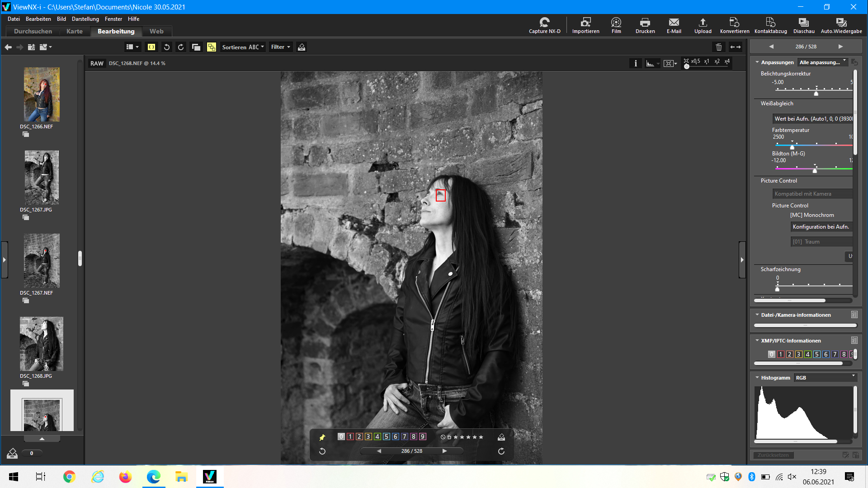Screen dimensions: 868x488
Task: Rotate image counterclockwise in top toolbar
Action: [166, 47]
